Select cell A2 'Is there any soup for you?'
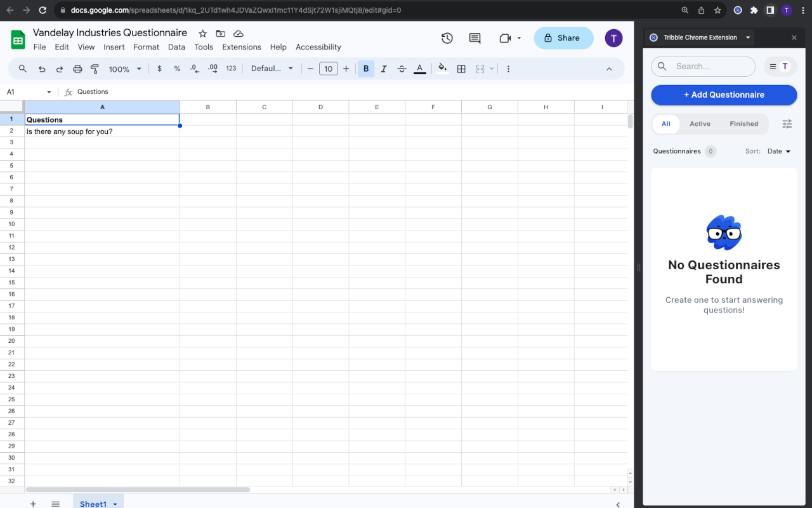 click(102, 131)
